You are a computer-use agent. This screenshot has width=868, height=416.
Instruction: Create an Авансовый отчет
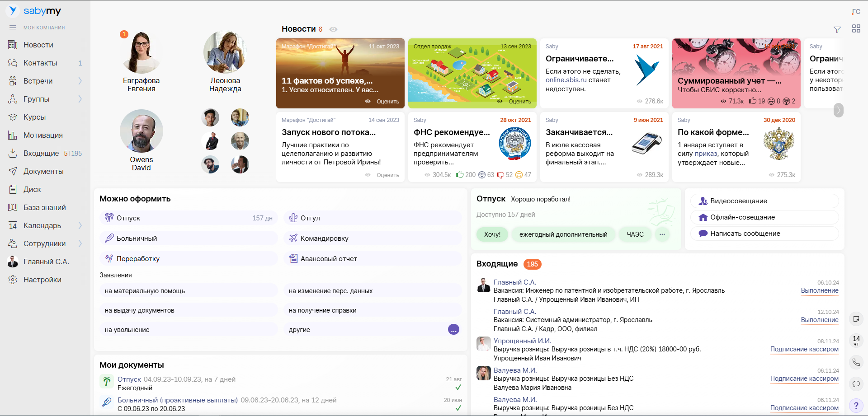(x=373, y=258)
